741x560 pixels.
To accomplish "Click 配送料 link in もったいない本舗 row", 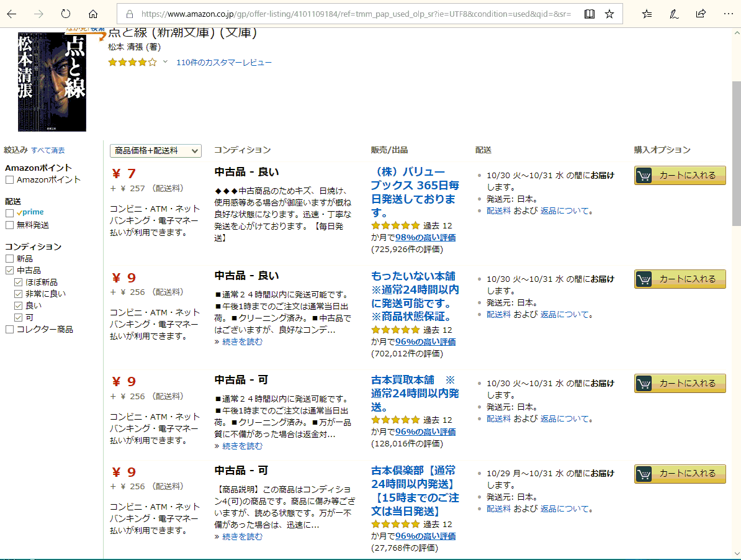I will (x=498, y=315).
